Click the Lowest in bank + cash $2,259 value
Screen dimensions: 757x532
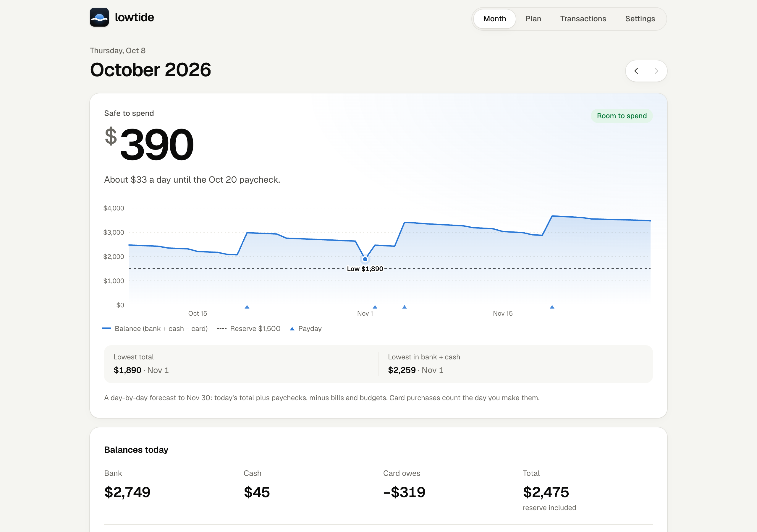(x=402, y=370)
